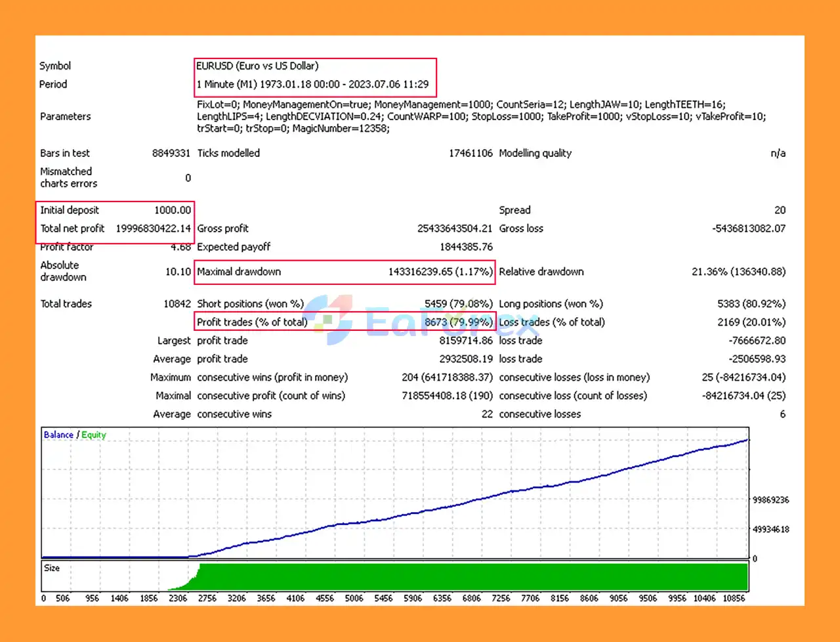Click the 10856 label on the x-axis
840x642 pixels.
coord(734,598)
